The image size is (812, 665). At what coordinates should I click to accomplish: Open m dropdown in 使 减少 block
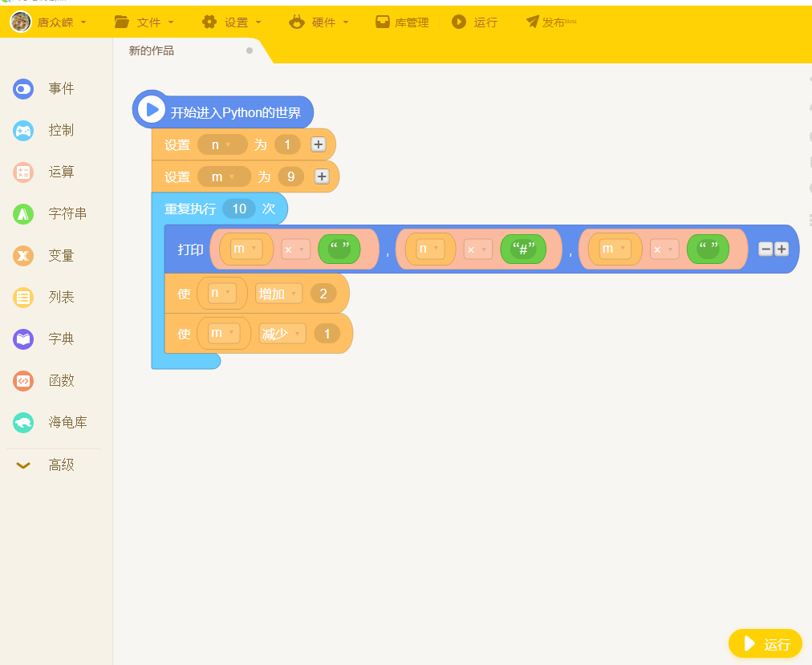(224, 333)
